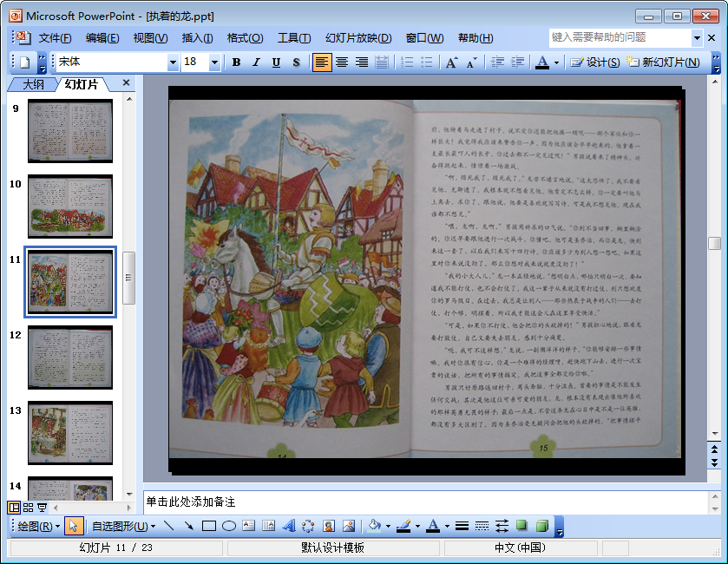Screen dimensions: 728x564
Task: Open the font size dropdown 18
Action: click(214, 62)
